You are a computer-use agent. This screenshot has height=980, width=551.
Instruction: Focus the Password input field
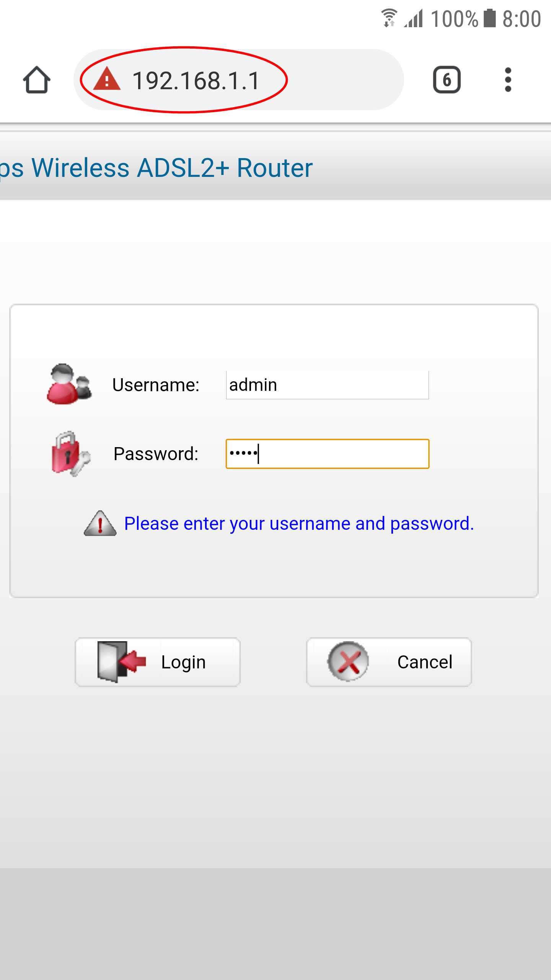pos(328,454)
